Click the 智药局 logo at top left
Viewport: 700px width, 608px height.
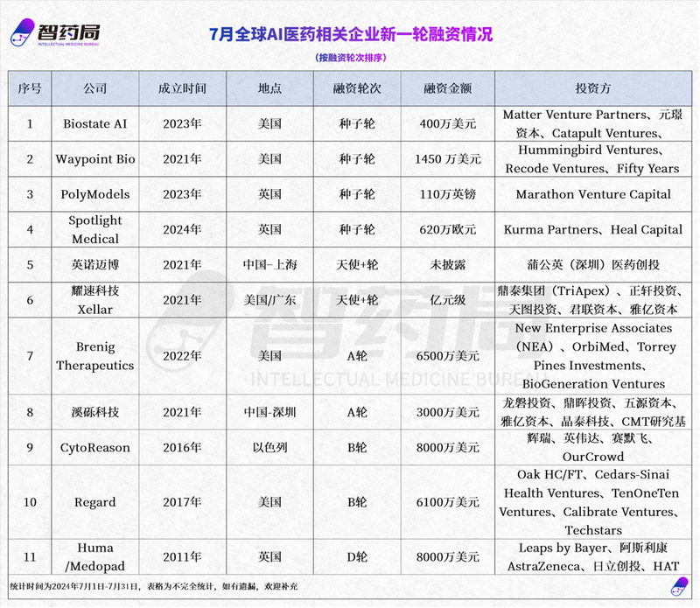pyautogui.click(x=55, y=32)
